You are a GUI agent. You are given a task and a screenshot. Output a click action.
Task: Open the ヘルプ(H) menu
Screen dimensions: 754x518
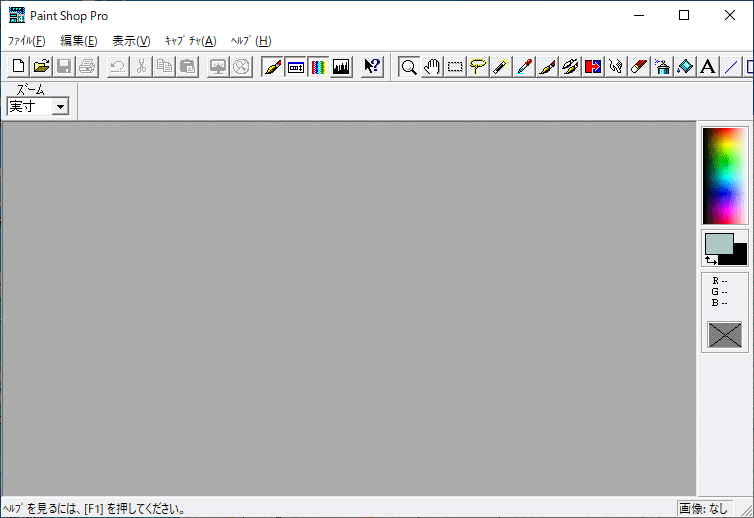(x=251, y=41)
